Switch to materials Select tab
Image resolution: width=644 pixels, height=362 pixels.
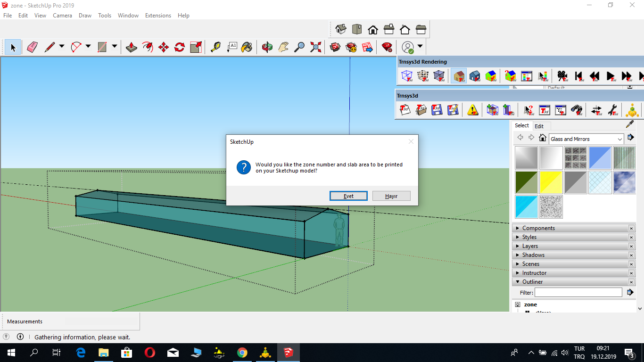tap(522, 125)
